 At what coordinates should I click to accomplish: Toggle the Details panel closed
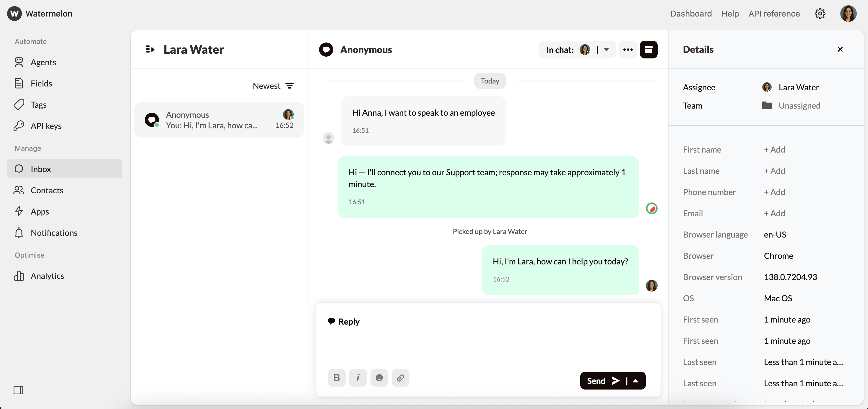(840, 49)
